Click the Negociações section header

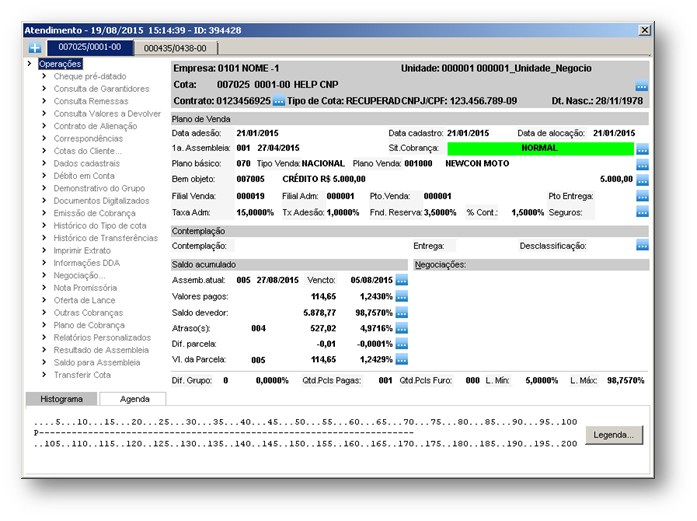(532, 265)
